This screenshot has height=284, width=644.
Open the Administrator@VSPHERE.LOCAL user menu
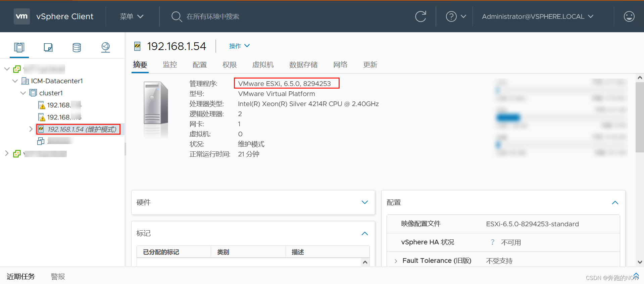coord(538,16)
